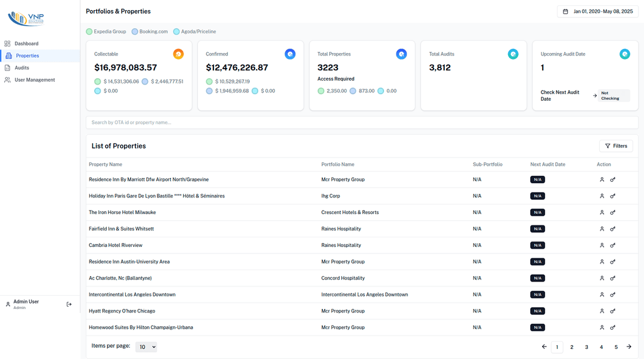Click user icon for Iron Horse Hotel row
The image size is (644, 359).
(x=602, y=212)
